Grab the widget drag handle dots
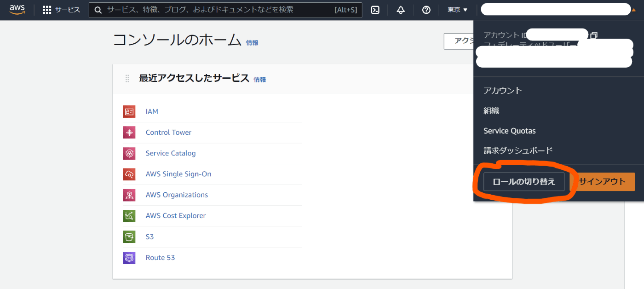This screenshot has width=644, height=289. tap(127, 78)
